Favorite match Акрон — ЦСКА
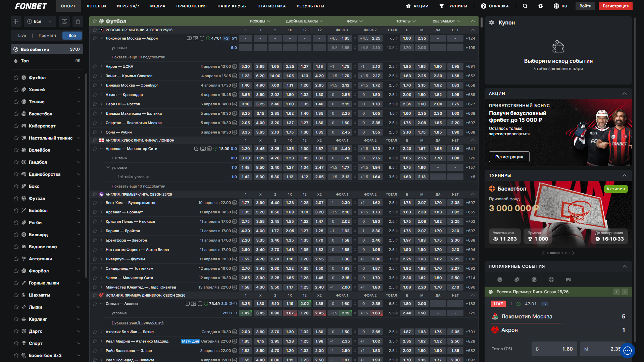This screenshot has width=644, height=362. tap(95, 66)
